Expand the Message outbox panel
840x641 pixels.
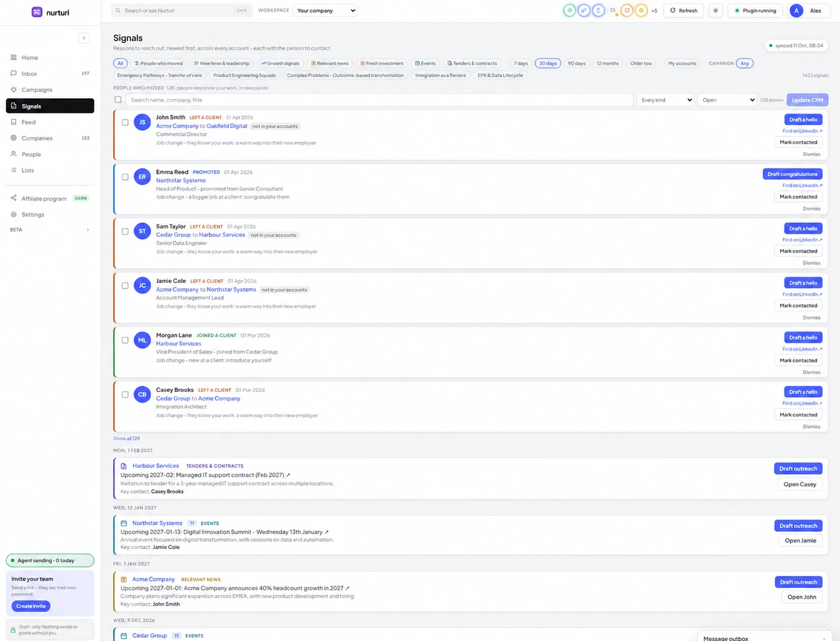[765, 637]
